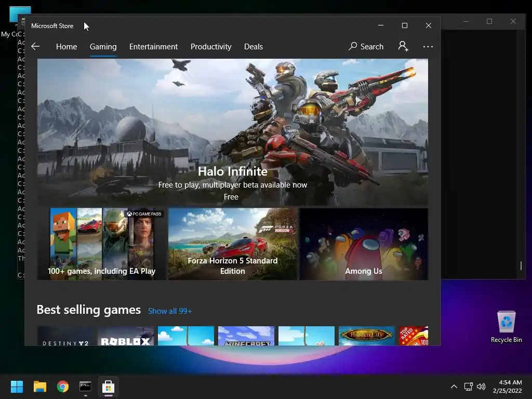Minimize the Microsoft Store window
Image resolution: width=532 pixels, height=399 pixels.
[x=381, y=25]
